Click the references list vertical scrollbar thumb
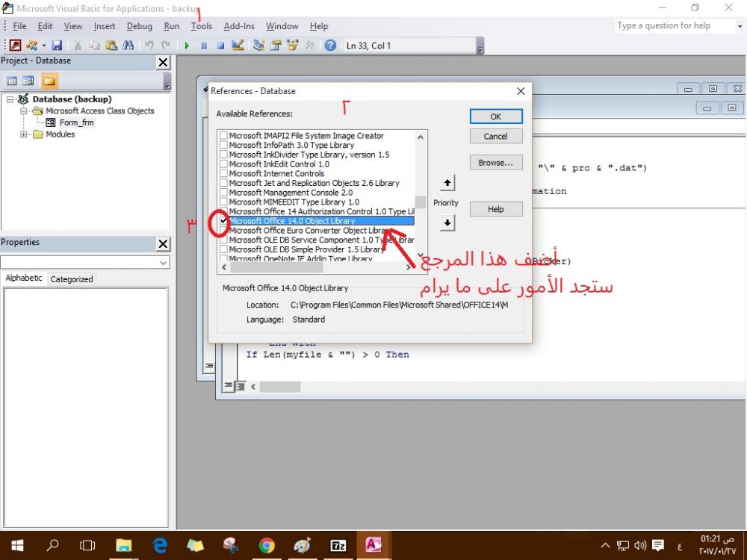Image resolution: width=747 pixels, height=560 pixels. (x=420, y=202)
